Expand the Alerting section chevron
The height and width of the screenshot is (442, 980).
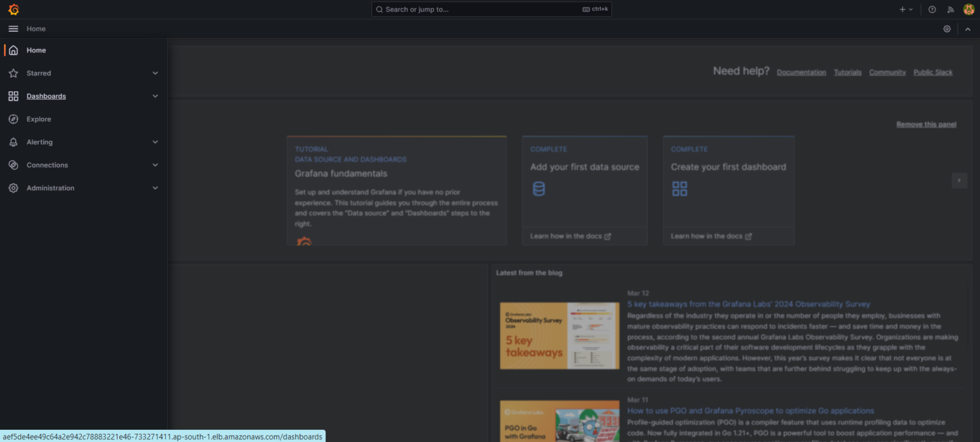click(x=155, y=142)
